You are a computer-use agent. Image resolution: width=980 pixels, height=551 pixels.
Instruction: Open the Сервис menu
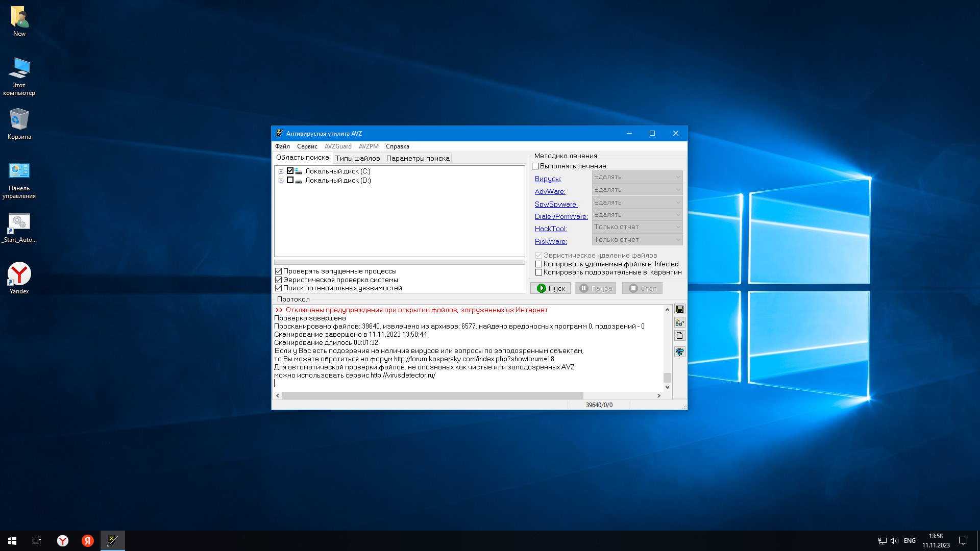coord(307,146)
